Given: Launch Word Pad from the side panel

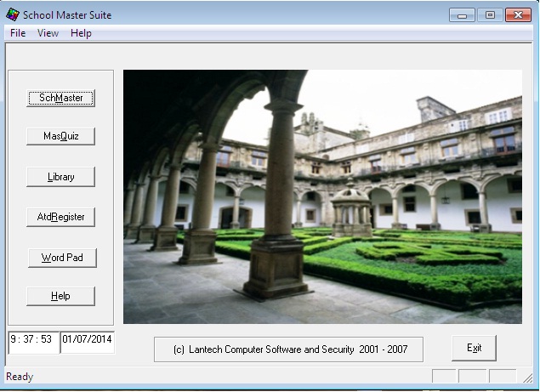Looking at the screenshot, I should click(x=60, y=258).
